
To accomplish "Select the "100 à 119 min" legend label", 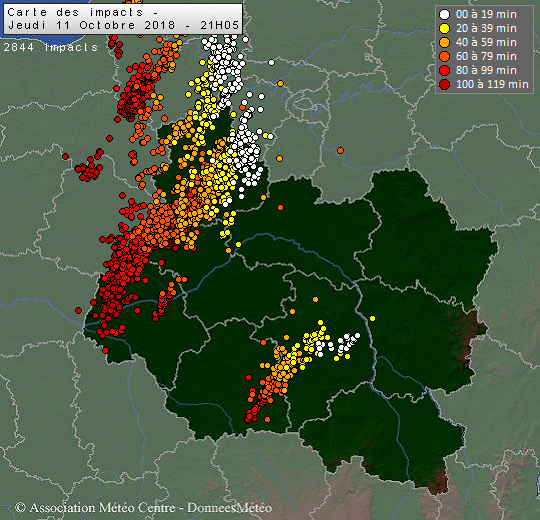I will click(x=492, y=84).
